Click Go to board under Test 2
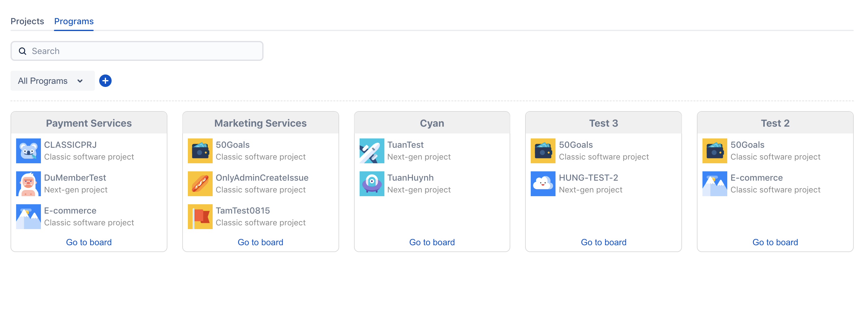 point(775,242)
